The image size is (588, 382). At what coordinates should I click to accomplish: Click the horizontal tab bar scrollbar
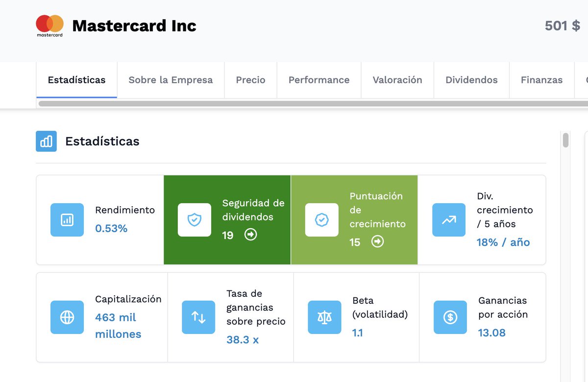[x=313, y=103]
